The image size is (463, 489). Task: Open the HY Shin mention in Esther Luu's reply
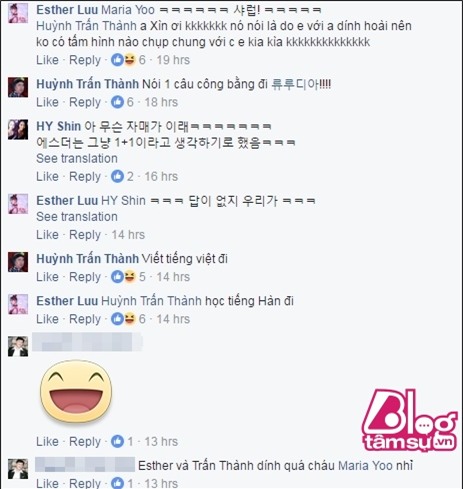pyautogui.click(x=123, y=201)
